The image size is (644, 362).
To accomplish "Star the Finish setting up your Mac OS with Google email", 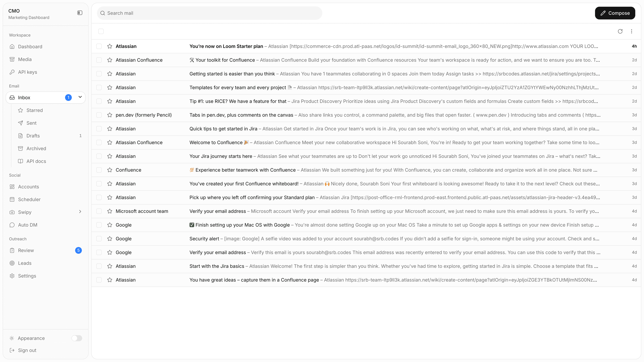I will [110, 225].
